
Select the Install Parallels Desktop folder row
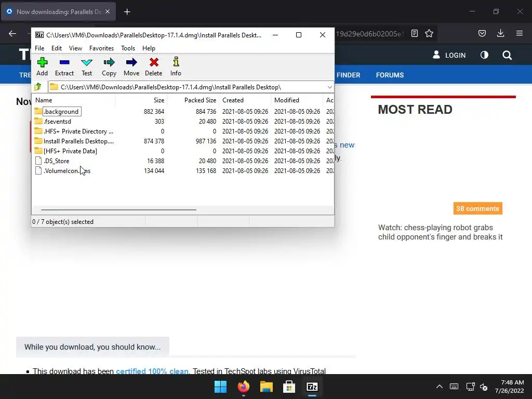pyautogui.click(x=183, y=141)
